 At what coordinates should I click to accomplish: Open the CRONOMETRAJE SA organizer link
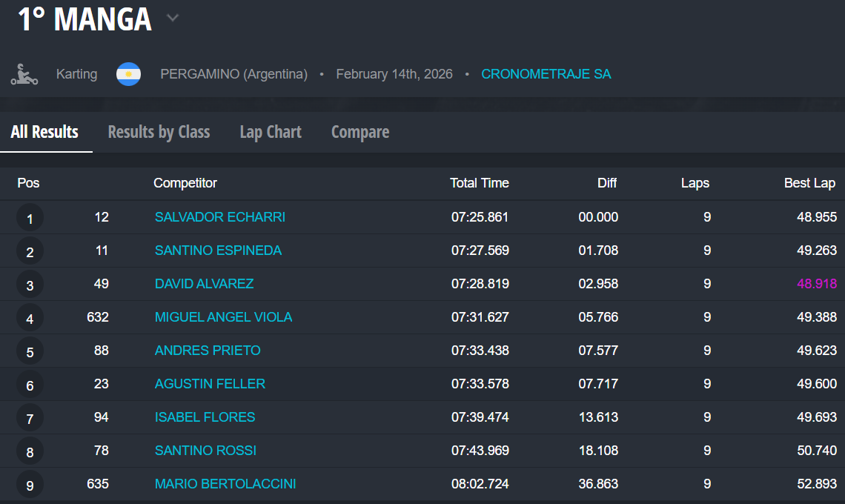tap(546, 74)
